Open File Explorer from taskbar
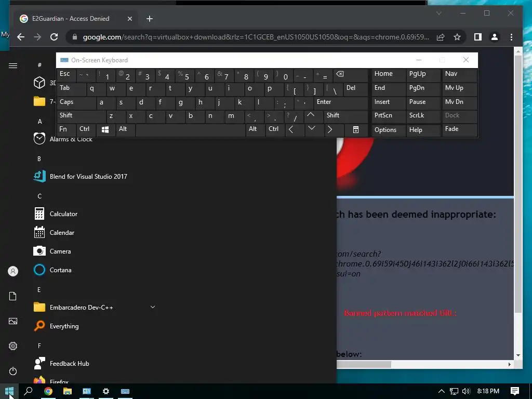Screen dimensions: 532x399 pyautogui.click(x=68, y=391)
